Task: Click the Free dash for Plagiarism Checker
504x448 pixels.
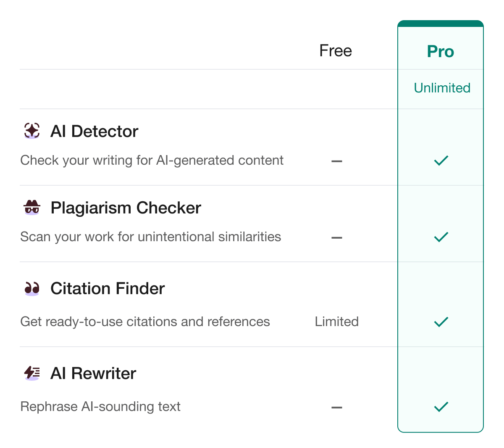Action: 337,237
